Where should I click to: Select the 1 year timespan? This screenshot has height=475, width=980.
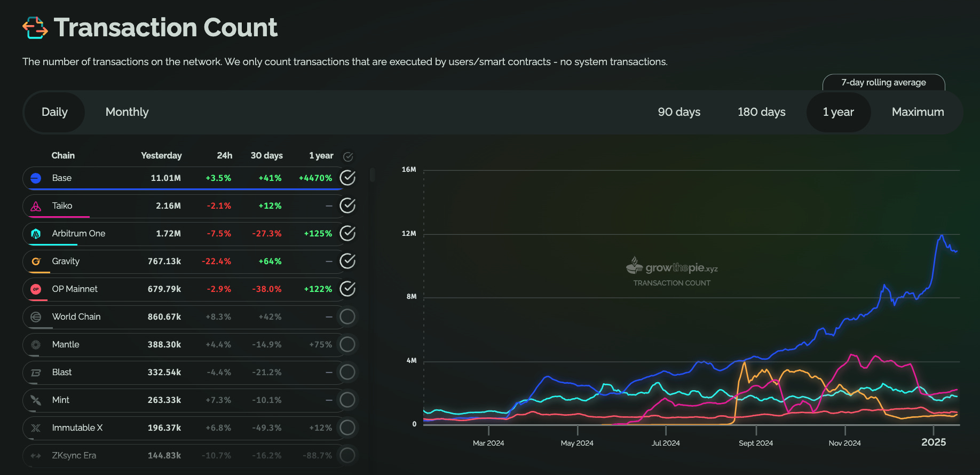839,112
